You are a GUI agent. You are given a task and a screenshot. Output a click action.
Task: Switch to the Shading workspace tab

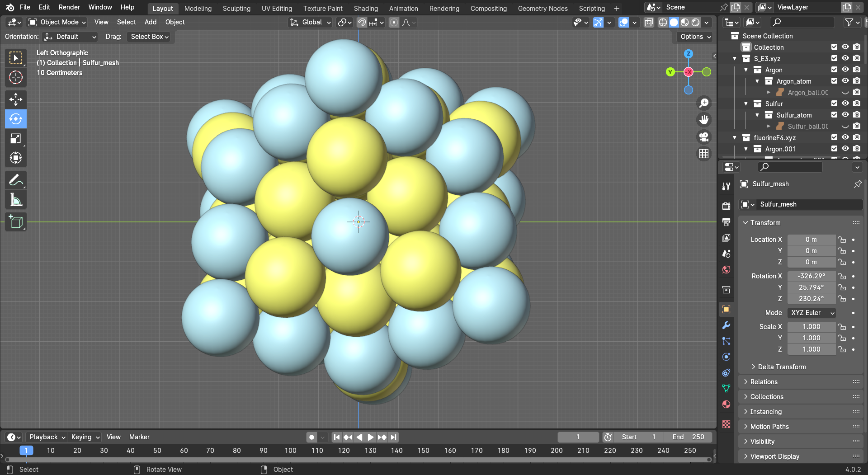[366, 8]
